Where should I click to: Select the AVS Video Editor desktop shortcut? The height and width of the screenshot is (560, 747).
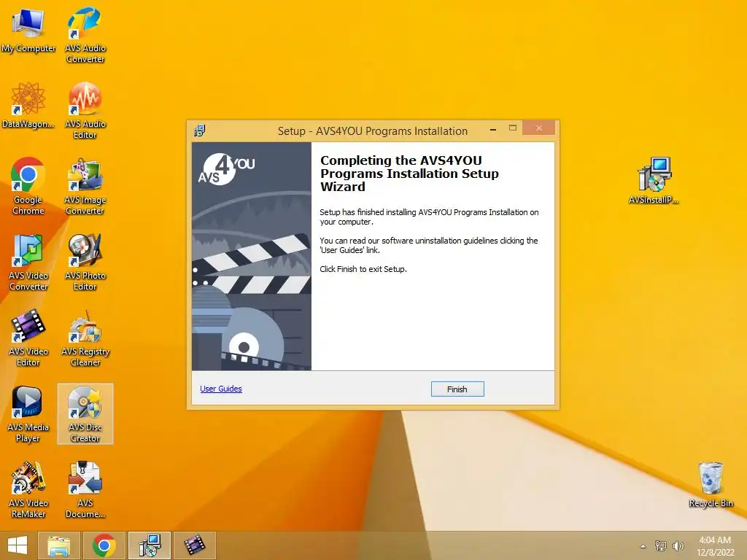(x=28, y=338)
